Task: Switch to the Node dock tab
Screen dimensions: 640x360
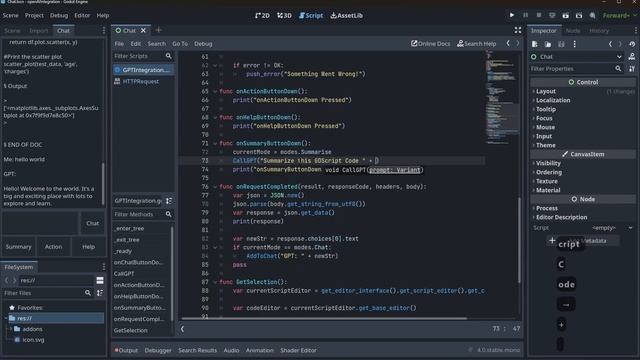Action: (573, 31)
